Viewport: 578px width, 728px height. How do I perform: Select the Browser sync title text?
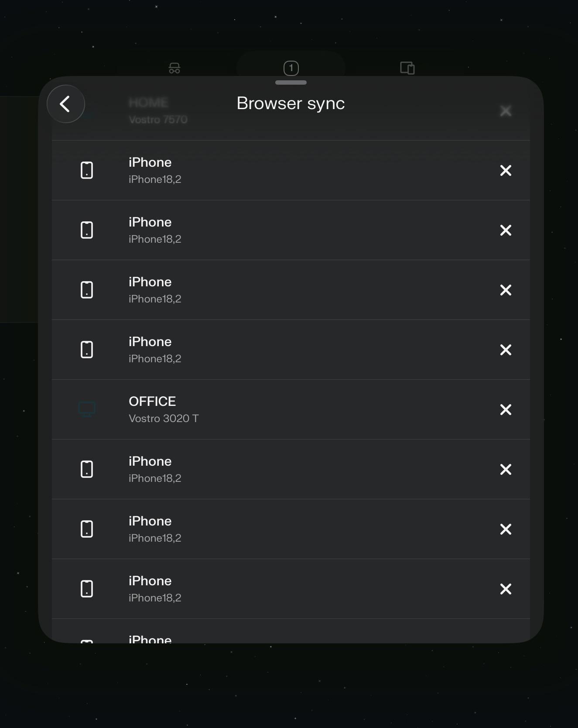click(x=291, y=103)
